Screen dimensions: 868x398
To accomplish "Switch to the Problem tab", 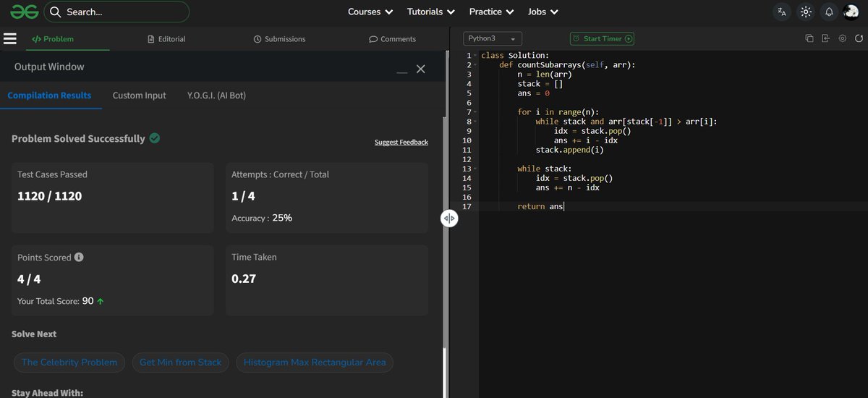I will (x=53, y=39).
